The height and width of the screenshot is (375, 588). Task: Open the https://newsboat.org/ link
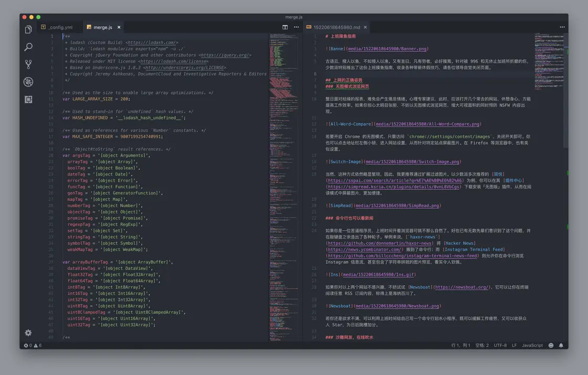tap(461, 287)
